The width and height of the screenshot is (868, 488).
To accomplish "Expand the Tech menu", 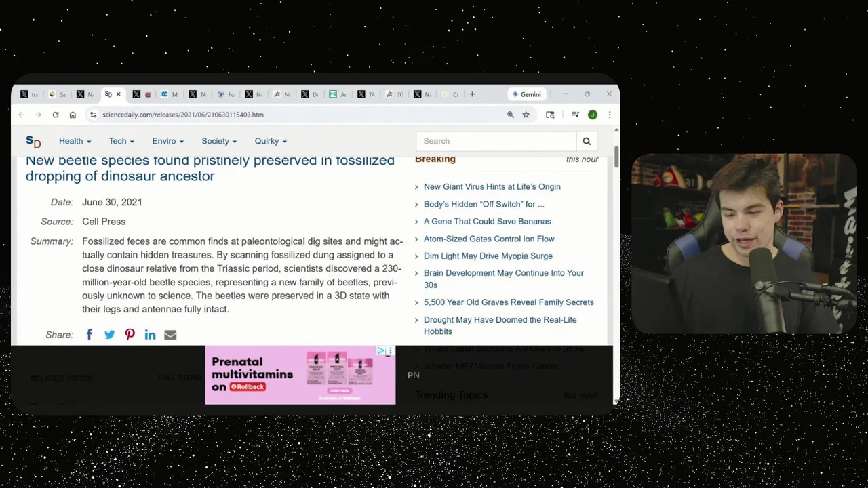I will point(121,141).
